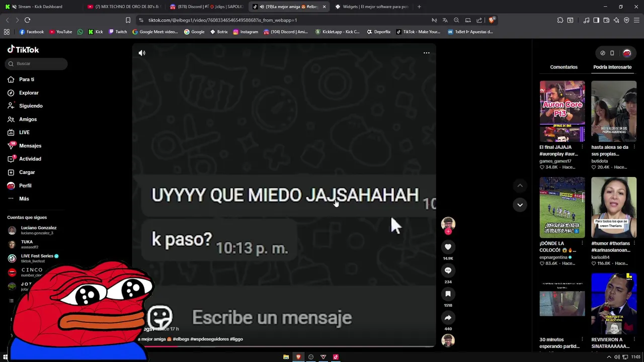Close the active TikTok browser tab
The height and width of the screenshot is (362, 644).
324,7
